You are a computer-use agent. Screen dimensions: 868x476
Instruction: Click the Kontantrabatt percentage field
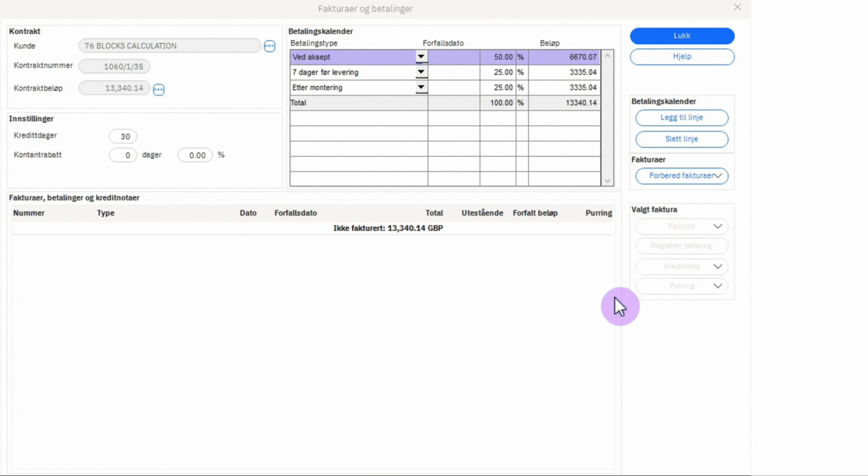pyautogui.click(x=195, y=155)
